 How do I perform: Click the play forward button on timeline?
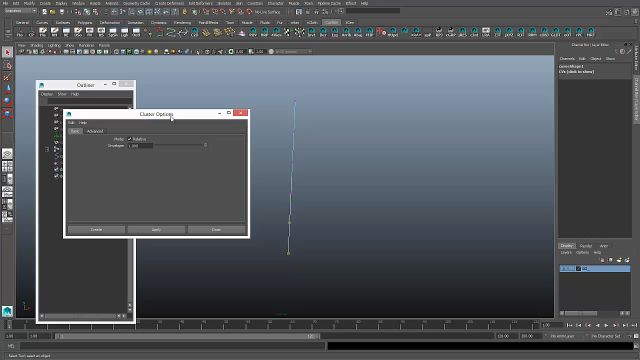607,325
